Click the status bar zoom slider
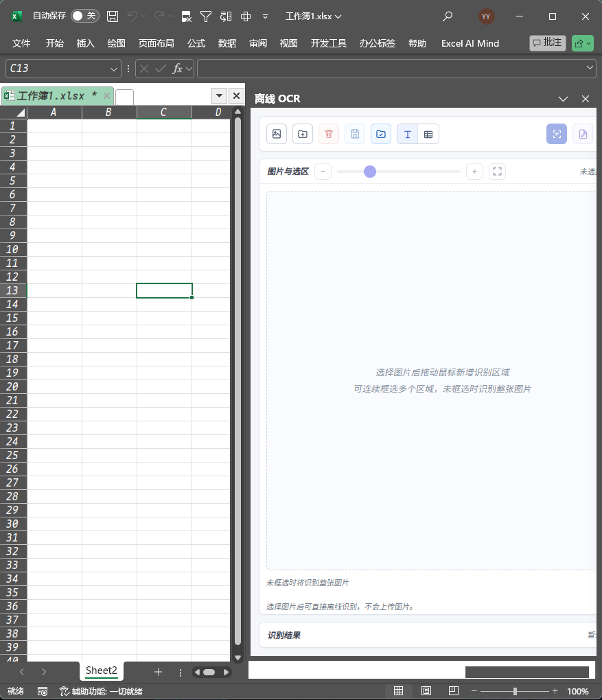 (x=515, y=691)
